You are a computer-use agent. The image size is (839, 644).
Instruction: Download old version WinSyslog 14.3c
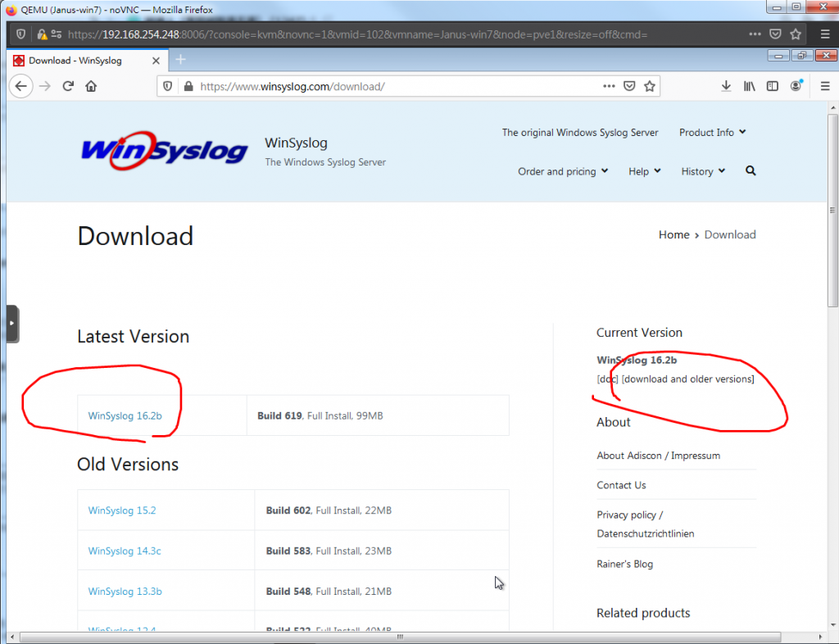click(125, 551)
